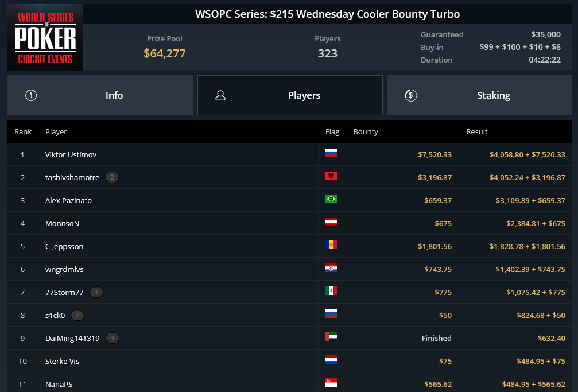The width and height of the screenshot is (578, 392).
Task: Click the Singapore flag for NanaPS
Action: coord(331,383)
